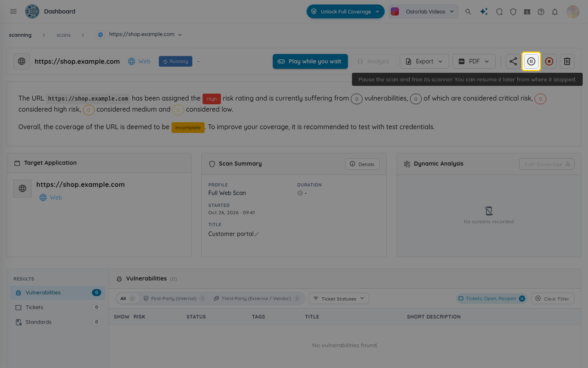Open the Ticket Statuses filter dropdown

[339, 298]
